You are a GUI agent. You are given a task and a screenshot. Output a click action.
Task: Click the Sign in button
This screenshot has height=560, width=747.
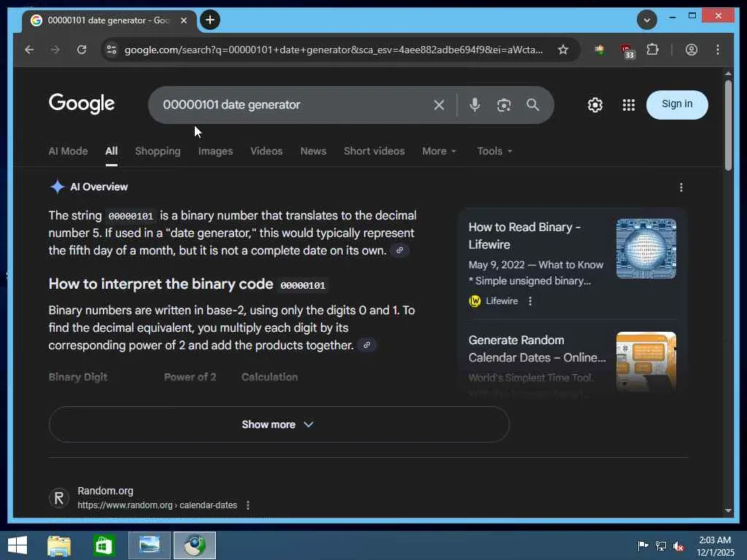click(676, 105)
